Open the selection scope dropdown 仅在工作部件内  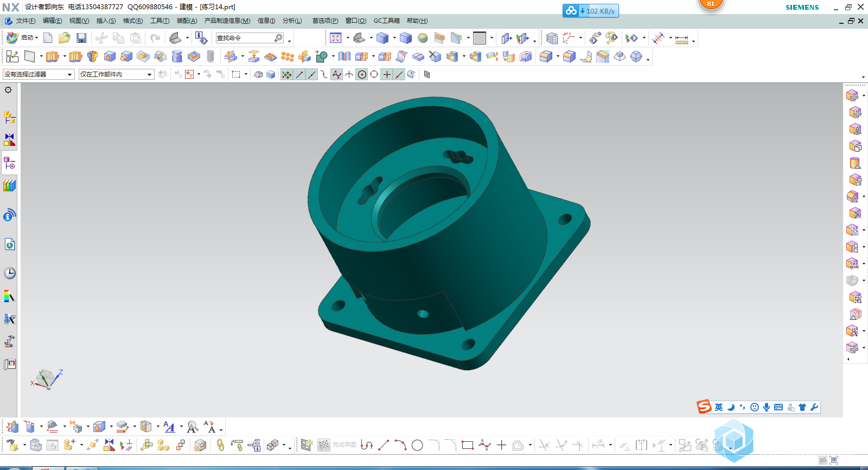(116, 74)
